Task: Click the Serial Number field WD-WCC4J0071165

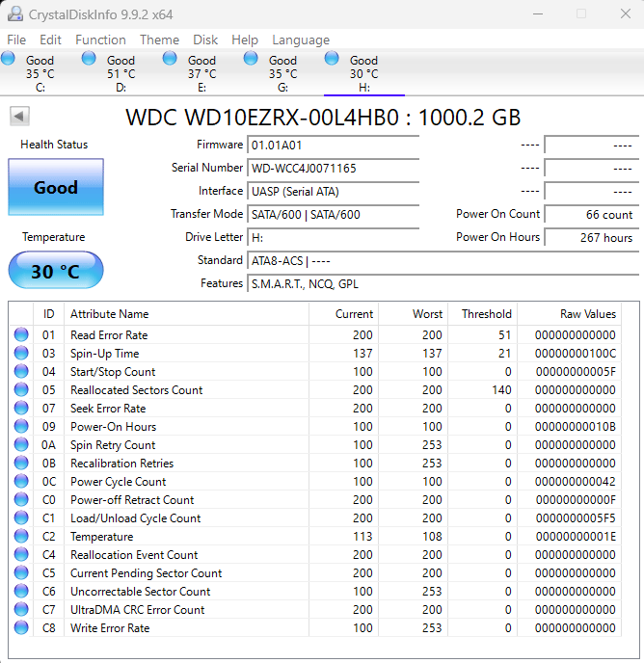Action: click(333, 169)
